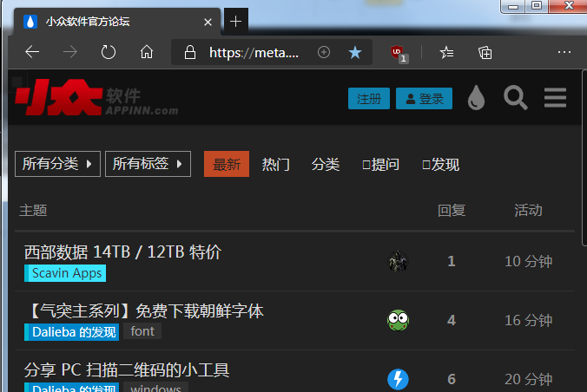587x392 pixels.
Task: Open the 提问 tab
Action: click(x=380, y=164)
